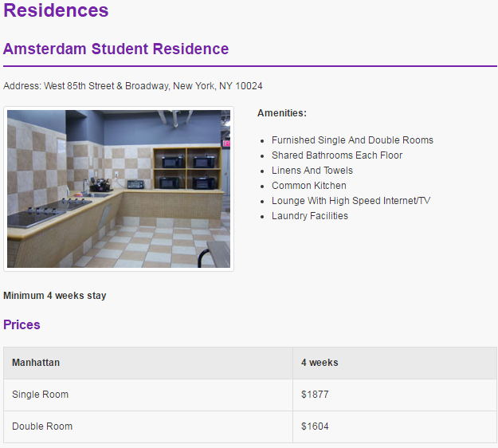Select the Prices section heading
Image resolution: width=498 pixels, height=448 pixels.
22,325
